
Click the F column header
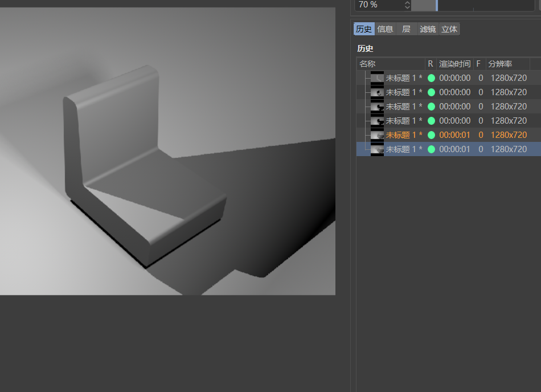pos(478,64)
